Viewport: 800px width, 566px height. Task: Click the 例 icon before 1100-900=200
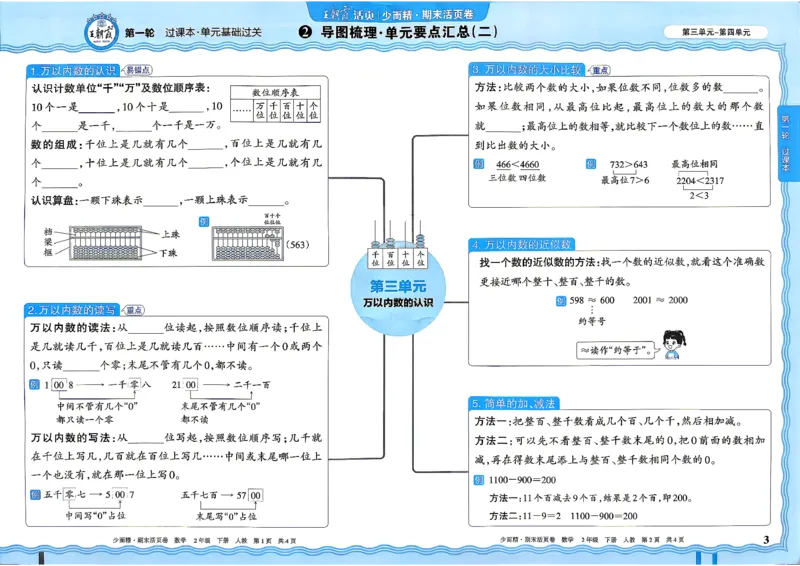(479, 480)
